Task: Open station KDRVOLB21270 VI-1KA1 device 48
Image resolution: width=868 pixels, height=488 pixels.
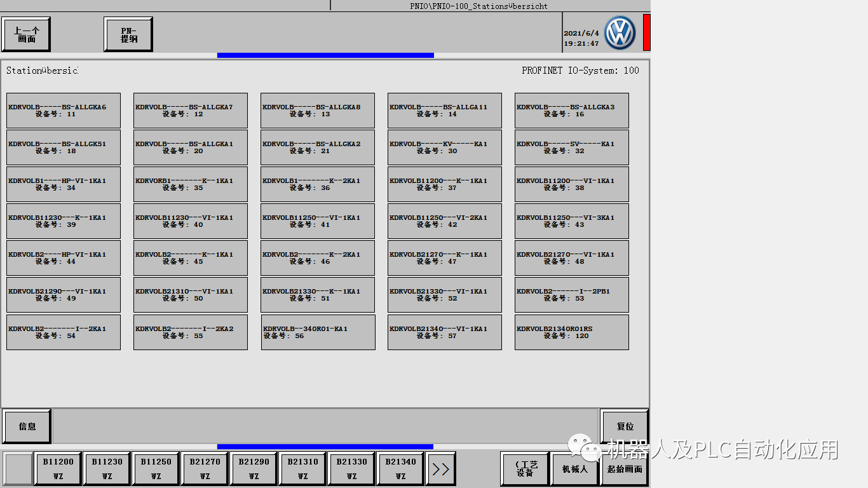Action: [x=572, y=258]
